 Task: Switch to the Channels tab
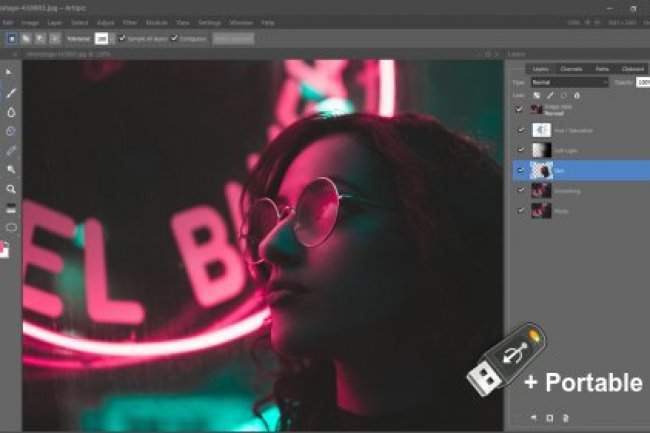(571, 69)
